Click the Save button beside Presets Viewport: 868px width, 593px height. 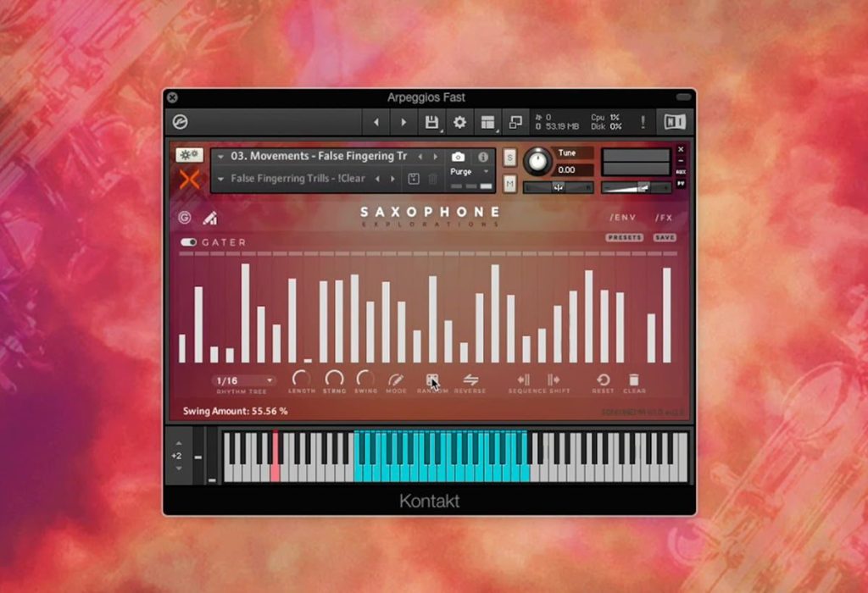coord(665,237)
